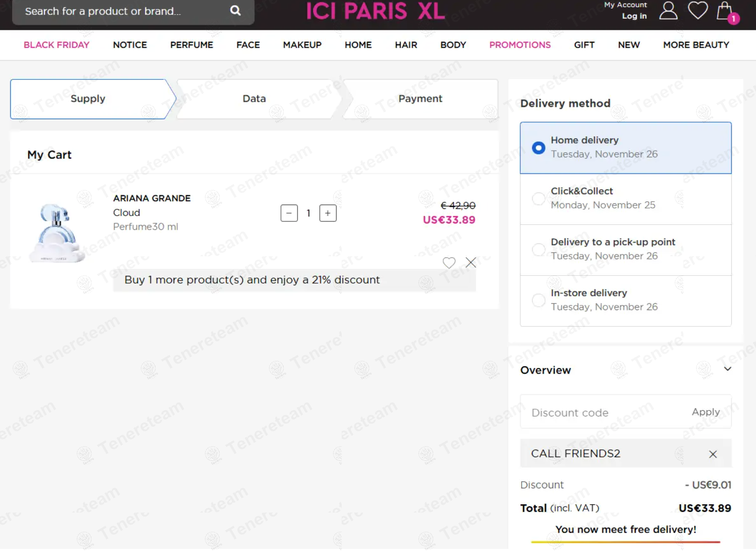Image resolution: width=756 pixels, height=551 pixels.
Task: Open MAKEUP menu
Action: pyautogui.click(x=302, y=45)
